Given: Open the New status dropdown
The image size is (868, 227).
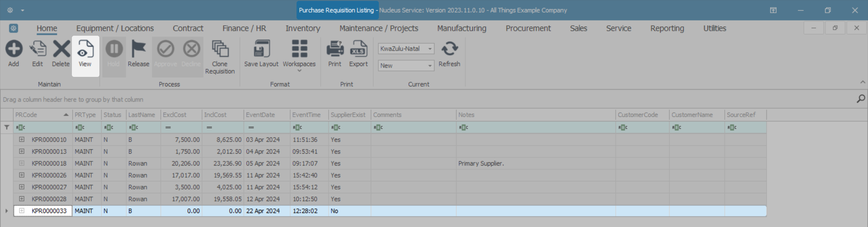Looking at the screenshot, I should (430, 66).
